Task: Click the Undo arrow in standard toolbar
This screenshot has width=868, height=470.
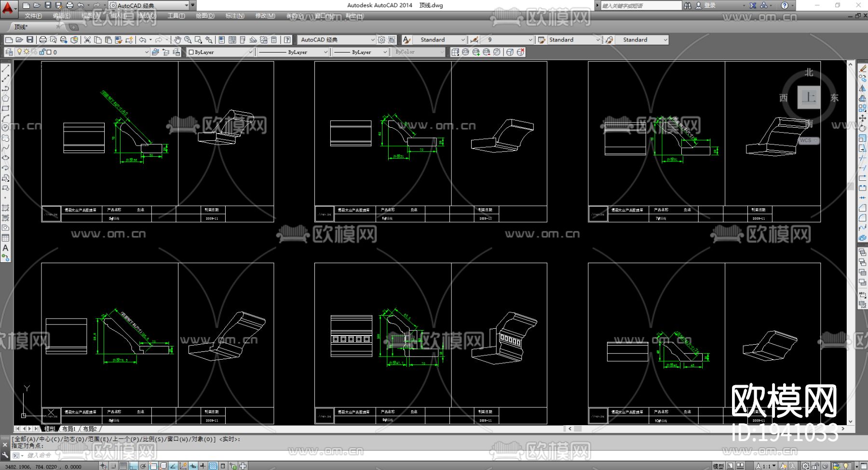Action: 143,40
